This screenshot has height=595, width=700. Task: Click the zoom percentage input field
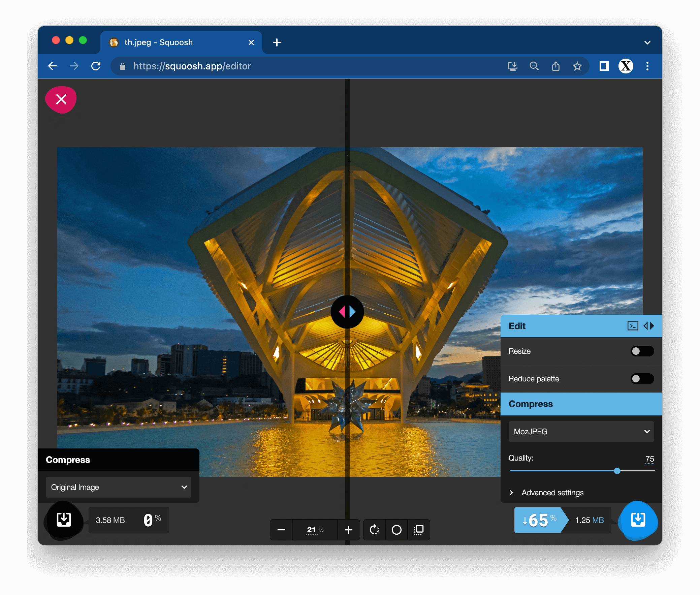312,530
